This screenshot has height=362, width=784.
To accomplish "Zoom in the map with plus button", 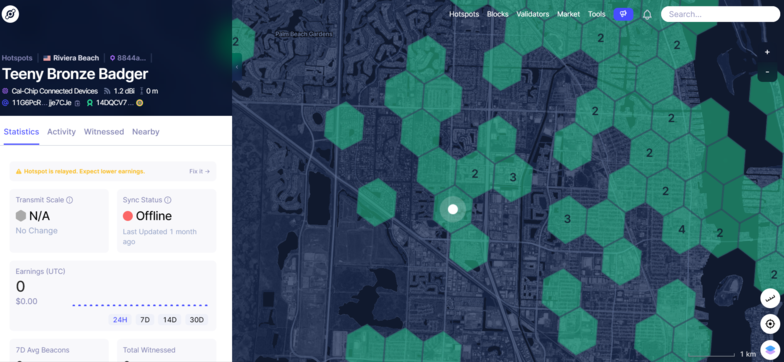I will tap(767, 52).
